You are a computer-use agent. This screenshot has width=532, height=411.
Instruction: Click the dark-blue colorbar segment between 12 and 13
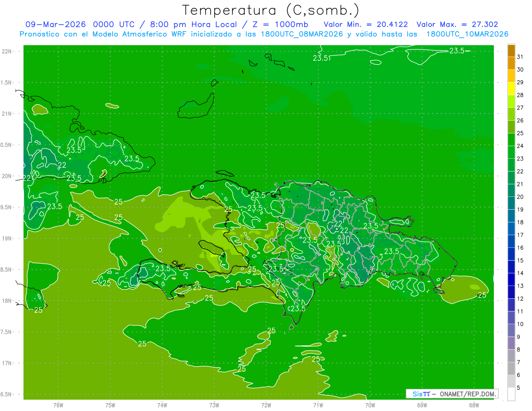pyautogui.click(x=511, y=292)
